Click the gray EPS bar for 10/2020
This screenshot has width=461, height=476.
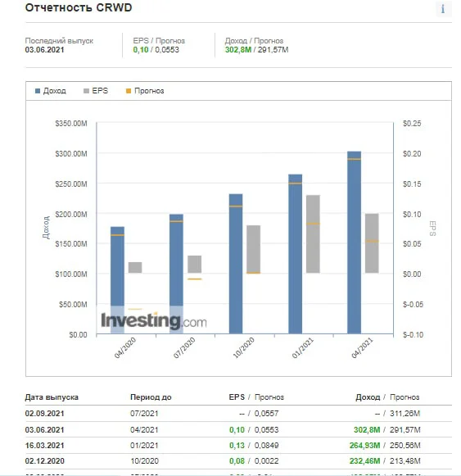coord(253,249)
